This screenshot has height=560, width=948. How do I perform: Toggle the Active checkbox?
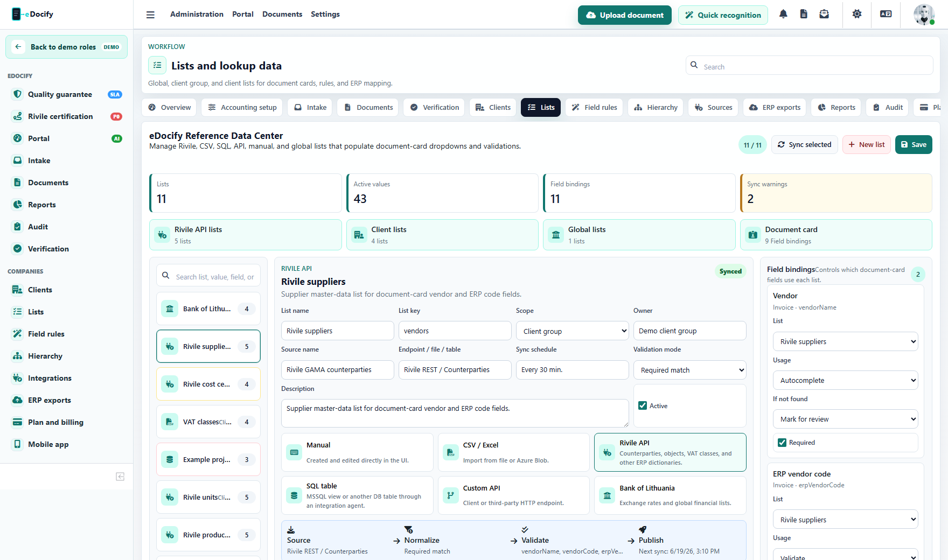click(643, 405)
